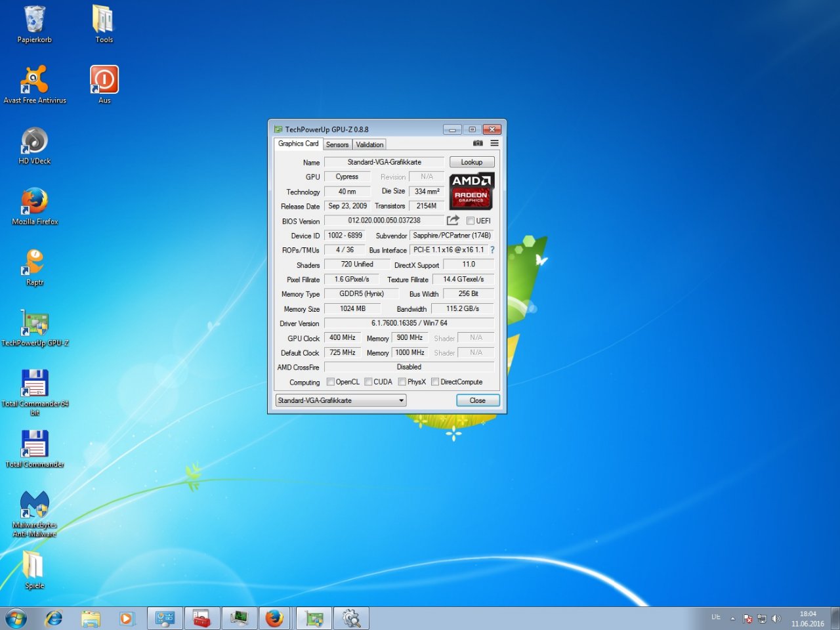The image size is (840, 630).
Task: Select the Total Commander 64 bit shortcut
Action: coord(35,392)
